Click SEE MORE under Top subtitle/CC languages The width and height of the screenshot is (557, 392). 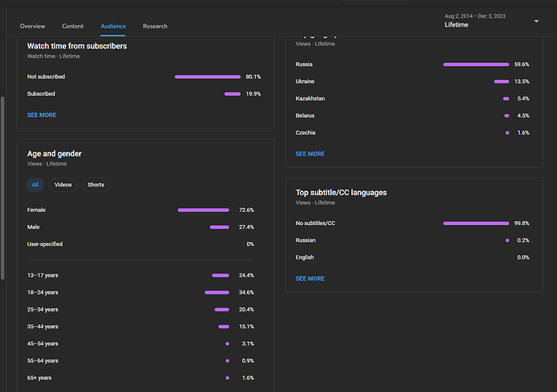[310, 278]
